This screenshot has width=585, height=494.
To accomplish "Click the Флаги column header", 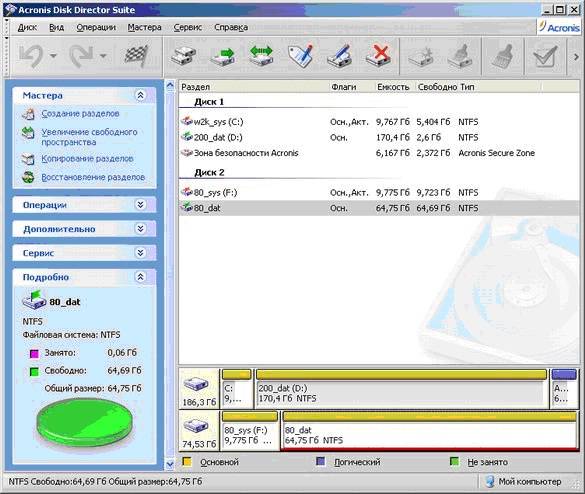I will pos(352,87).
